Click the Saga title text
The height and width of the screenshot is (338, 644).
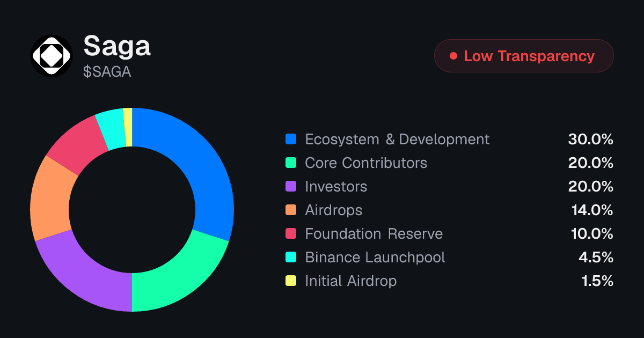tap(117, 46)
